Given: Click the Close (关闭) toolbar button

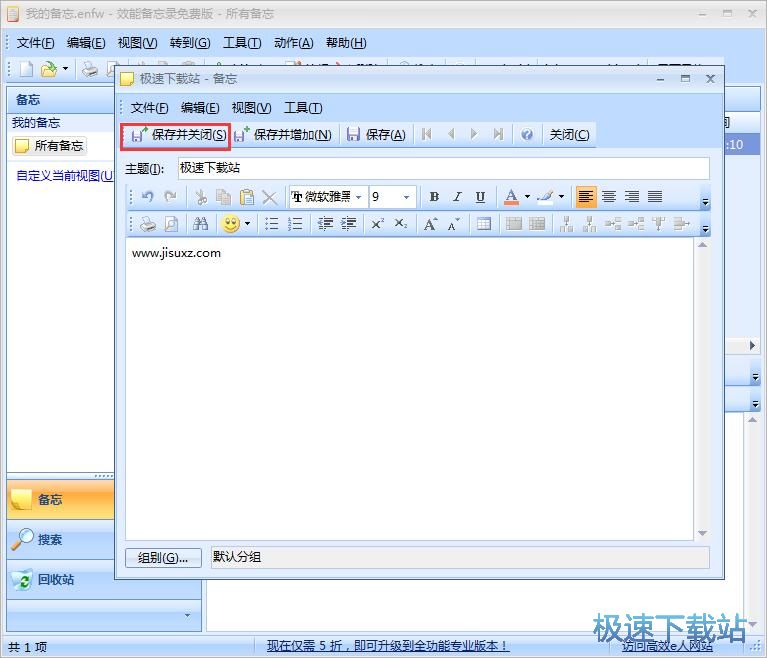Looking at the screenshot, I should (569, 135).
